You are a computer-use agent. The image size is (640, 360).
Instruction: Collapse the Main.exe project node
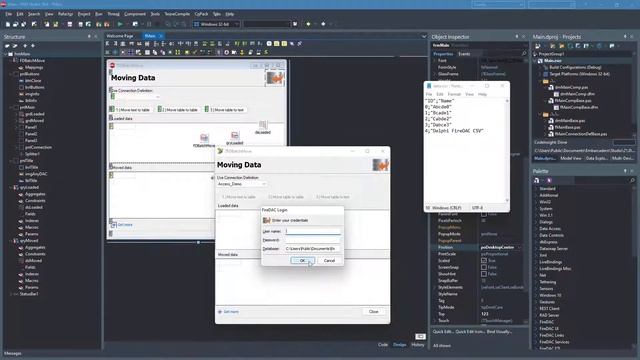tap(536, 61)
